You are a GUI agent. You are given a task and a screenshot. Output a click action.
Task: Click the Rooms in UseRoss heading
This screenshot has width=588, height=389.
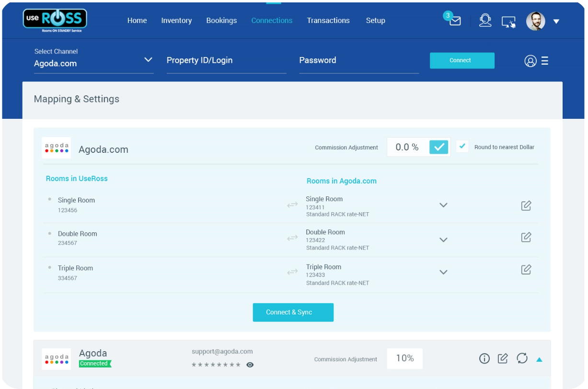(77, 178)
